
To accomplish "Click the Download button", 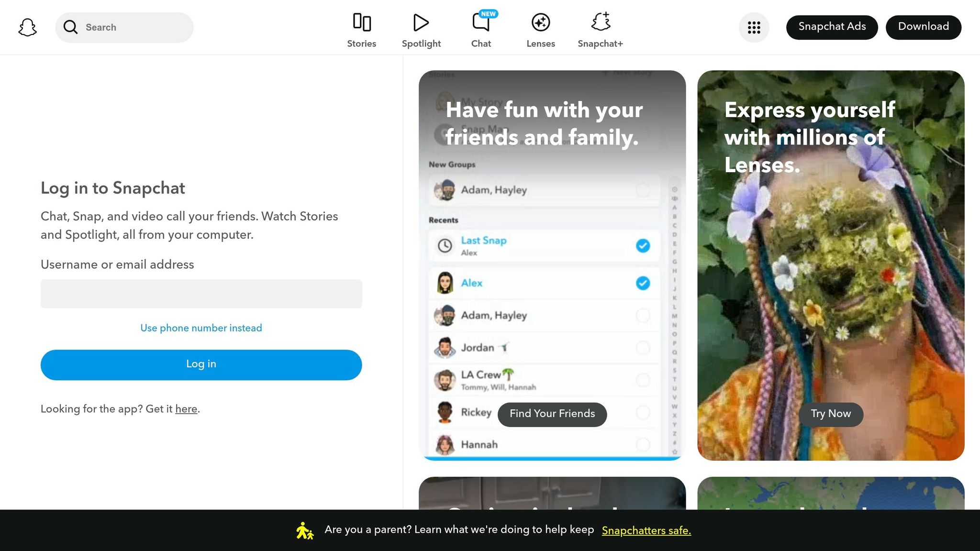I will pyautogui.click(x=924, y=27).
